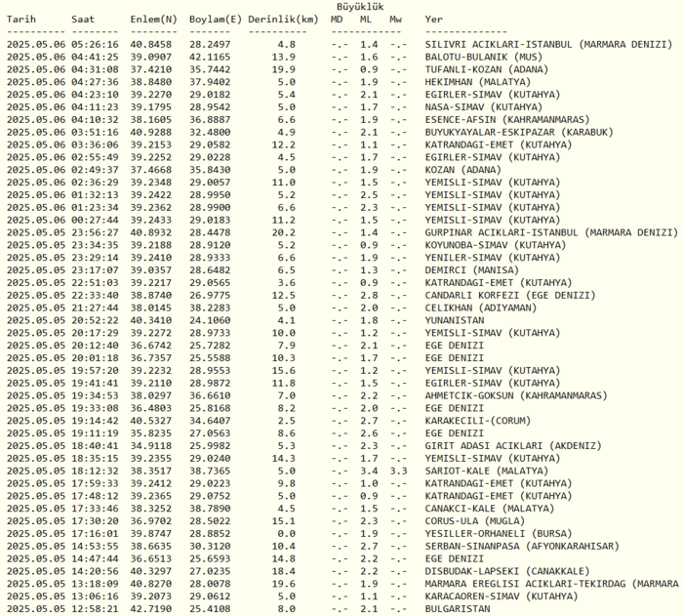
Task: Click time value '01:32:13'
Action: click(x=95, y=195)
